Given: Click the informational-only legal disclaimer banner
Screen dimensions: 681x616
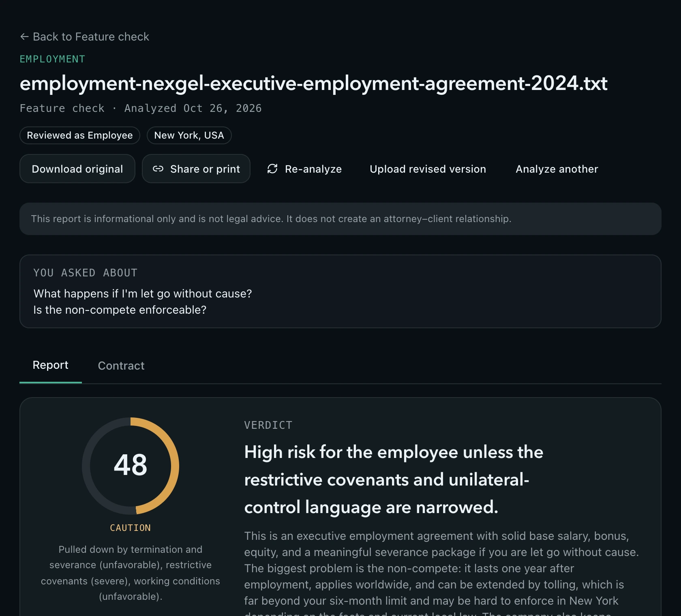Looking at the screenshot, I should click(x=340, y=219).
